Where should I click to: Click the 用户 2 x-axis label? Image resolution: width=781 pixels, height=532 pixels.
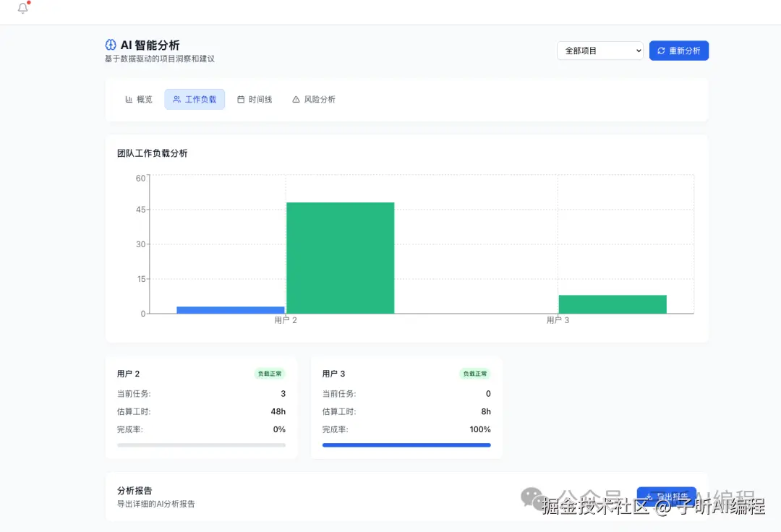pos(286,320)
